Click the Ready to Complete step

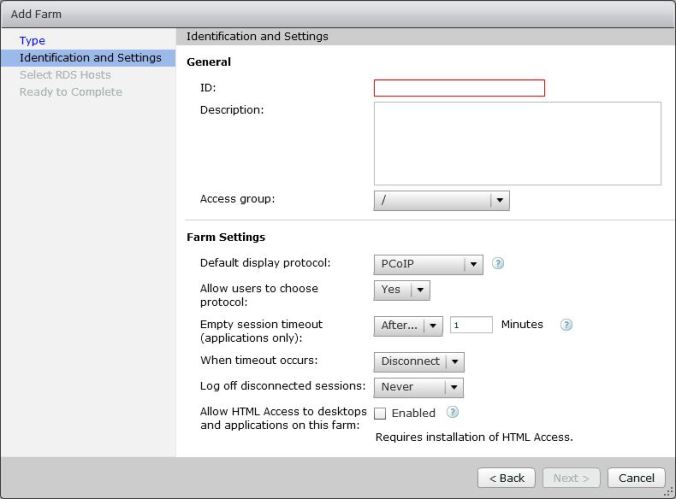pyautogui.click(x=71, y=92)
